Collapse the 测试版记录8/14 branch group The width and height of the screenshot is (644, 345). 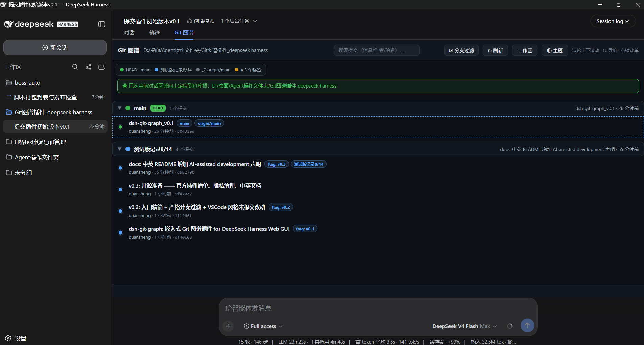119,149
